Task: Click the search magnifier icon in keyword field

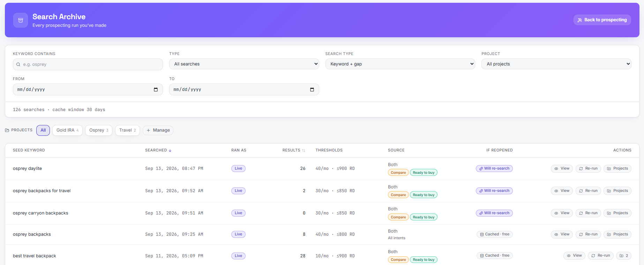Action: 18,64
